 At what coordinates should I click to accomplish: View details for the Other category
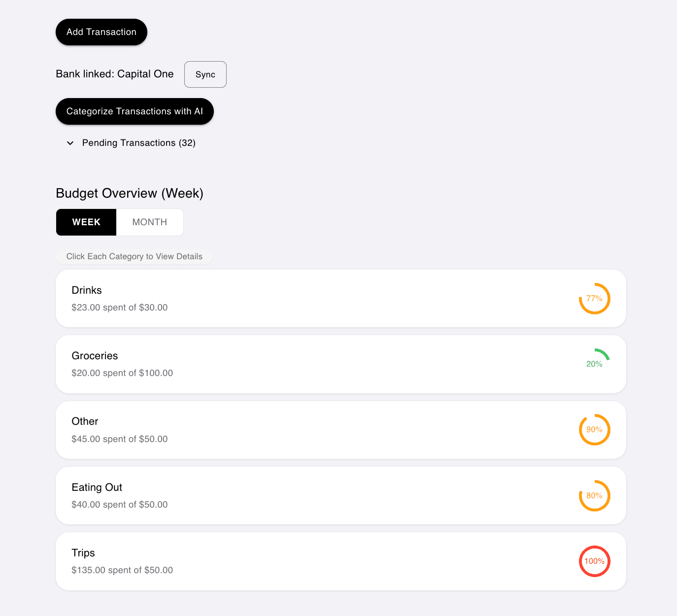pos(341,430)
